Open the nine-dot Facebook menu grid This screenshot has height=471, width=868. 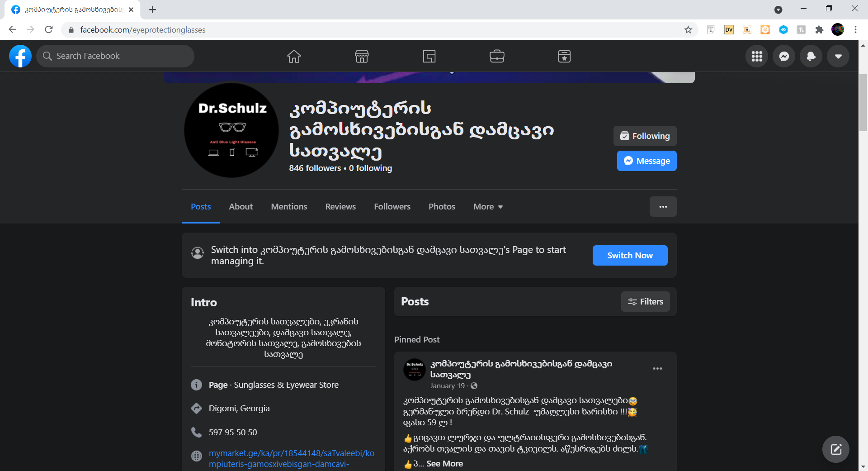(757, 56)
